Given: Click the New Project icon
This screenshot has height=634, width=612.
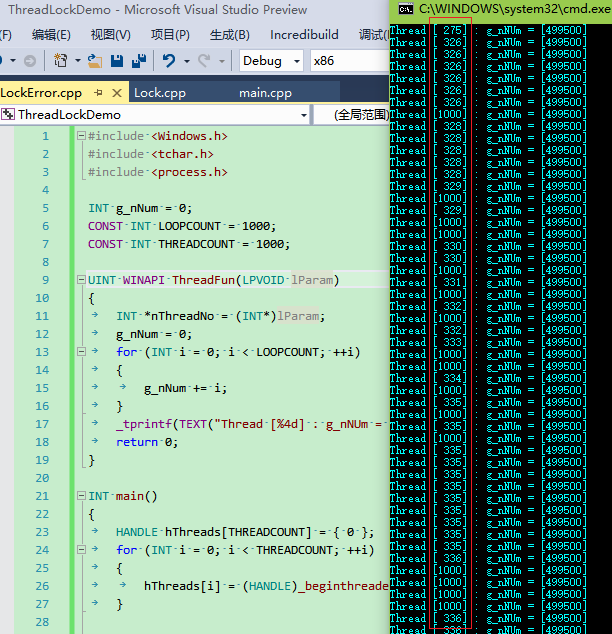Looking at the screenshot, I should 61,61.
